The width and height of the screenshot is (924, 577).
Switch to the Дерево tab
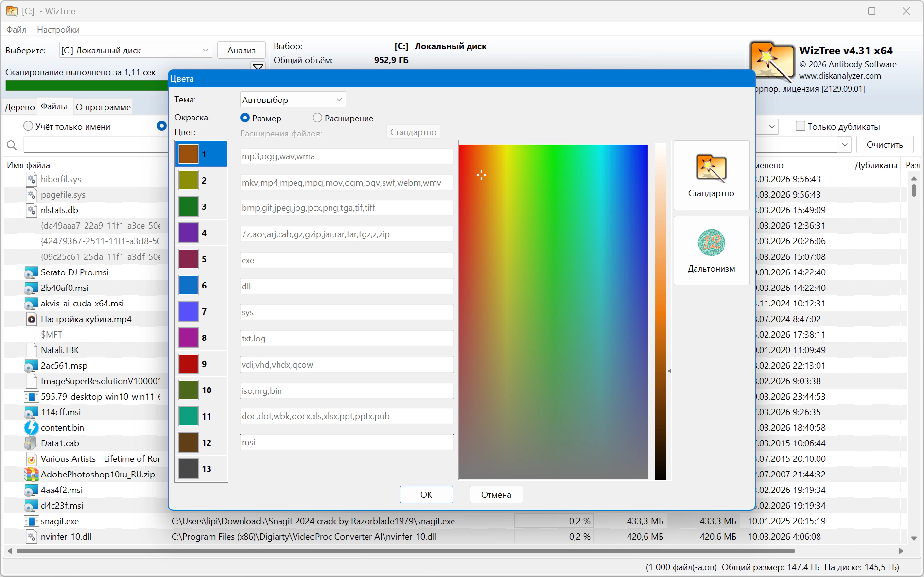(x=19, y=107)
